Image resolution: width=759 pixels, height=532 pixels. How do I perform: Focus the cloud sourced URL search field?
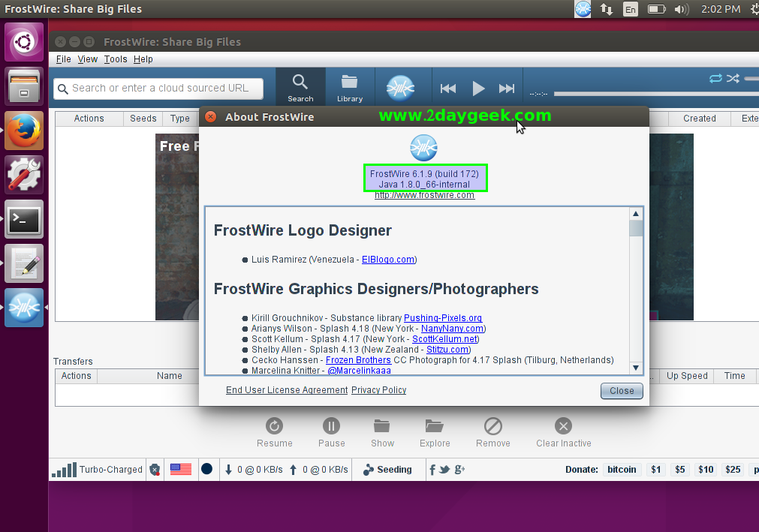(158, 89)
